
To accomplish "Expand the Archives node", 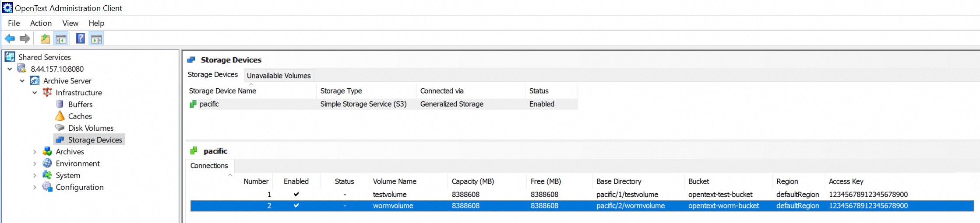I will click(35, 152).
